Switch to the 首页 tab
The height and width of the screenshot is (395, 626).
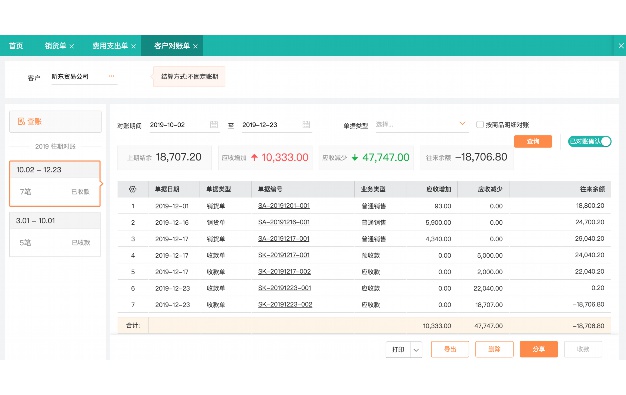[x=16, y=46]
